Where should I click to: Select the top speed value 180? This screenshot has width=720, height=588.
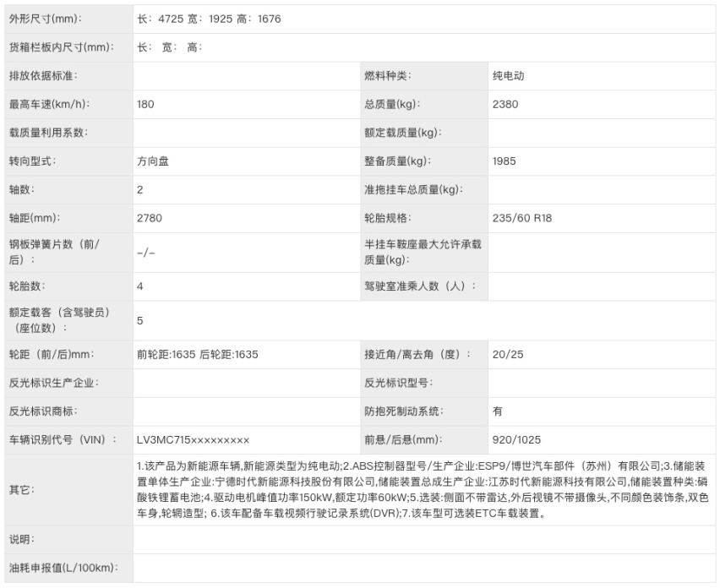pyautogui.click(x=145, y=104)
